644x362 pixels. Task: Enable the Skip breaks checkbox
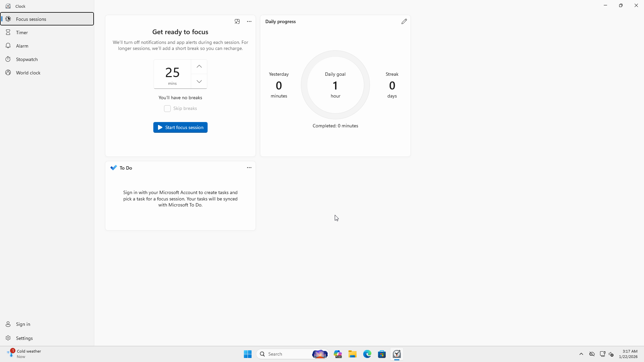coord(167,109)
